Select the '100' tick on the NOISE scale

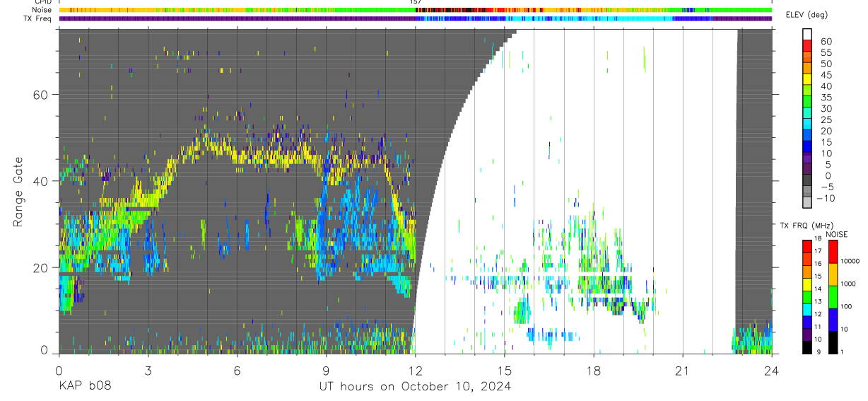847,306
